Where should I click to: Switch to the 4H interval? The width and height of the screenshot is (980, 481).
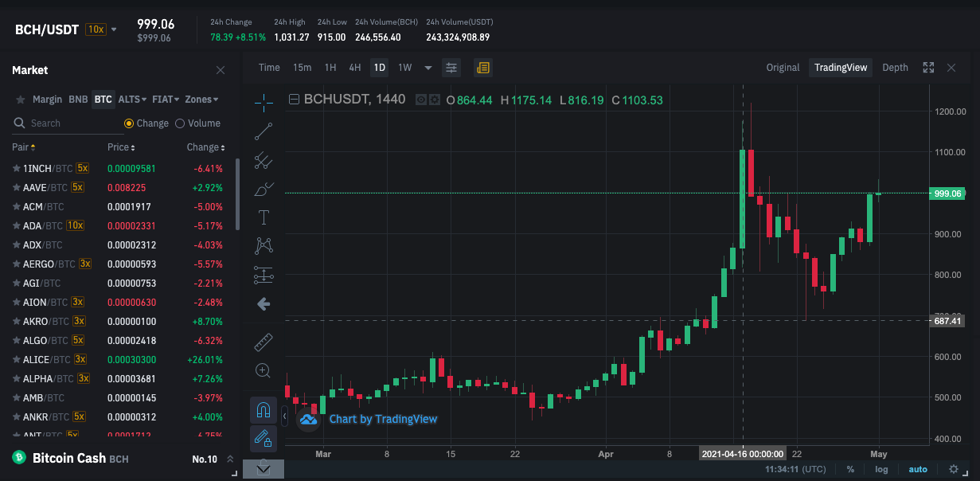(x=355, y=68)
